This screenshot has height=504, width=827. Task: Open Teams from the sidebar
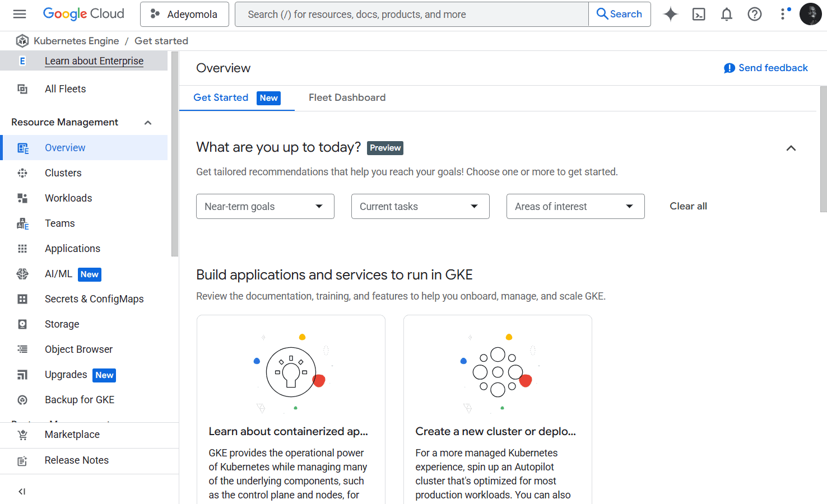[x=84, y=223]
